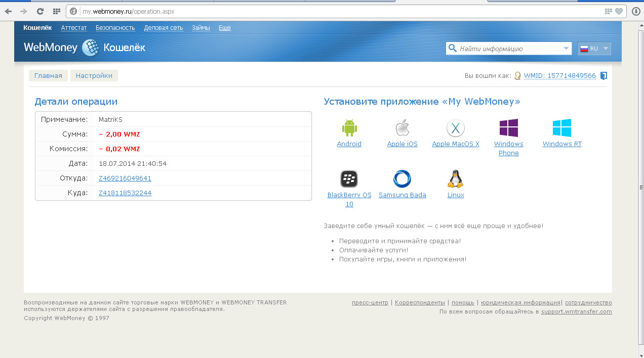Select the date 18.07.2014 21:40:54
Image resolution: width=644 pixels, height=358 pixels.
133,164
